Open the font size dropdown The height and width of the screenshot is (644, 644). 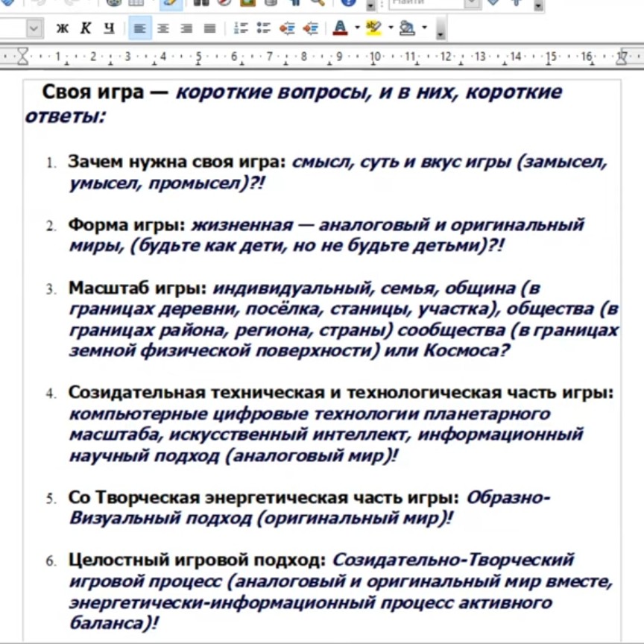click(34, 29)
